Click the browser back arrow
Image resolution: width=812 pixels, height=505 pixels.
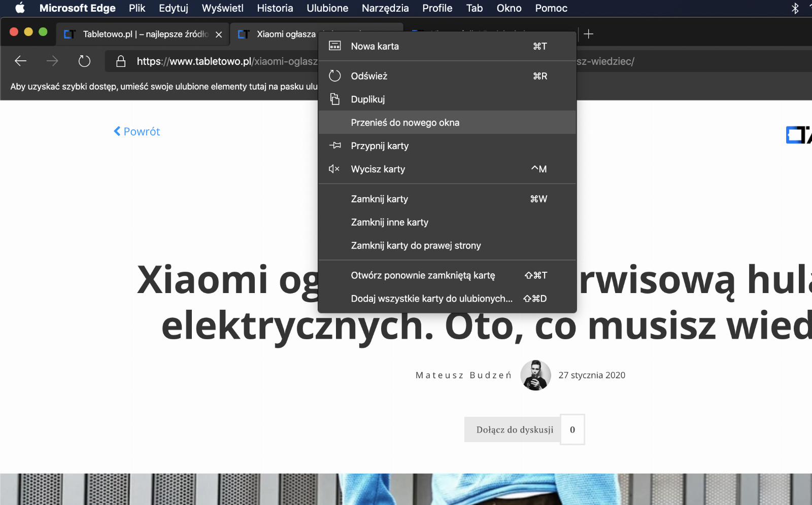pos(21,61)
